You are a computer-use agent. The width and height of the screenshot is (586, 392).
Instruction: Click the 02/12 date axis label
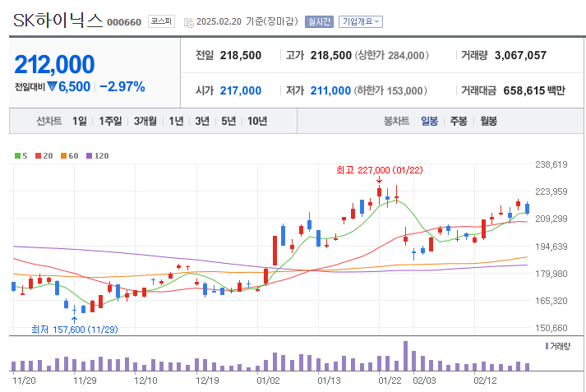pyautogui.click(x=486, y=380)
